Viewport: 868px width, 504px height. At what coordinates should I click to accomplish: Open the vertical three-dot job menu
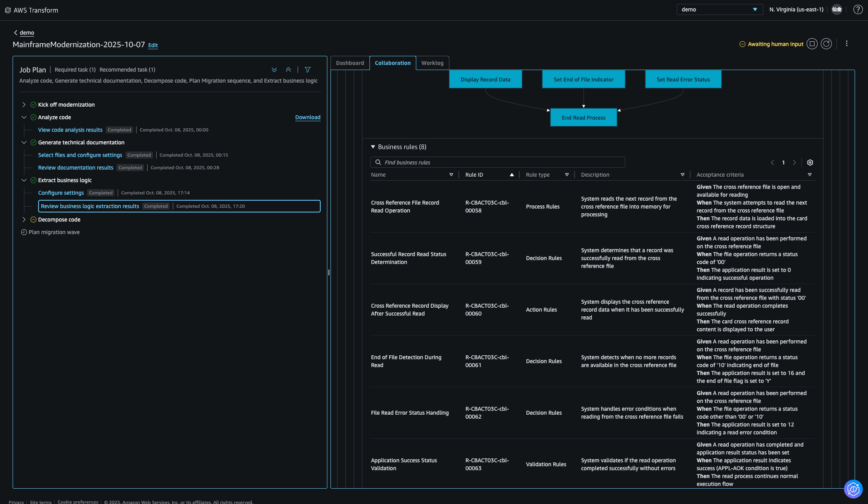tap(846, 44)
